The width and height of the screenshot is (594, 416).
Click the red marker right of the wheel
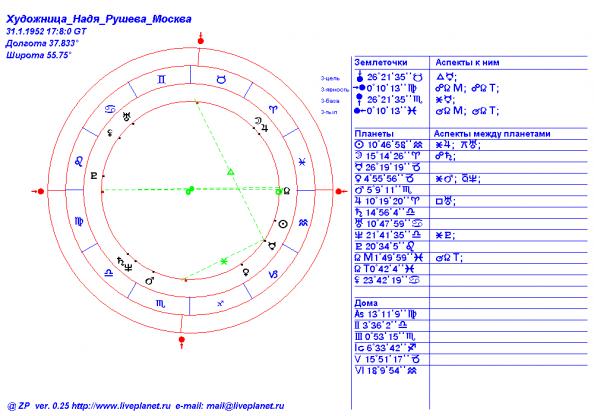(x=341, y=191)
